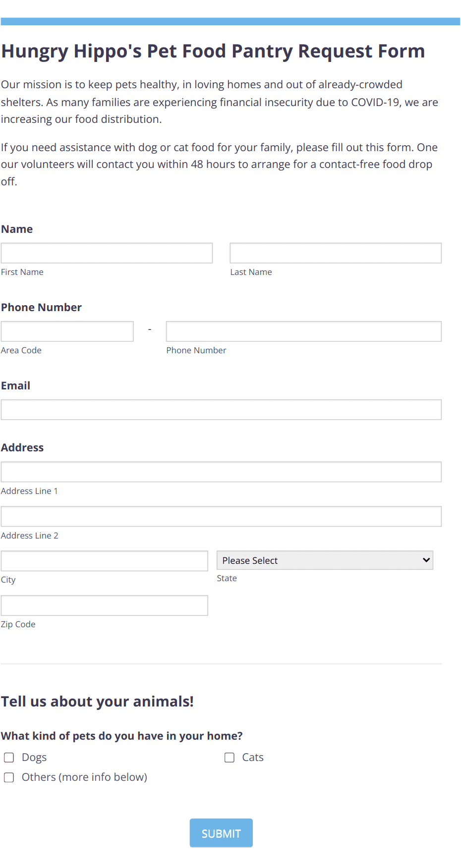The height and width of the screenshot is (868, 461).
Task: Click the Email input field
Action: pyautogui.click(x=221, y=410)
